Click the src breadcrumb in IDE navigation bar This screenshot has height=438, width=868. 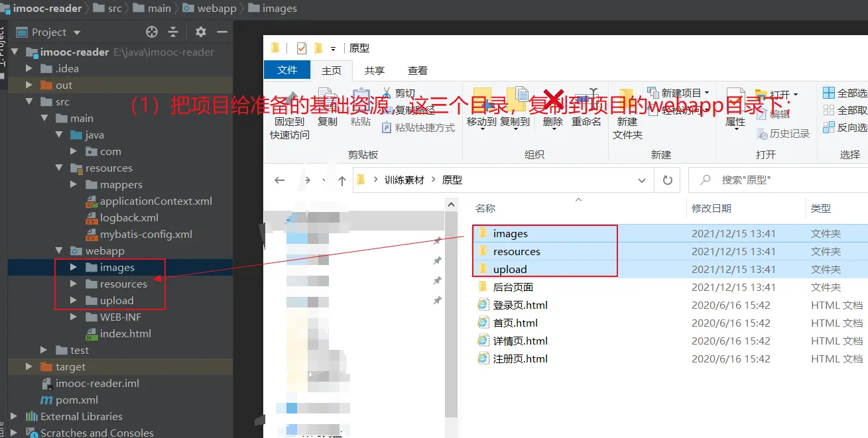click(107, 9)
